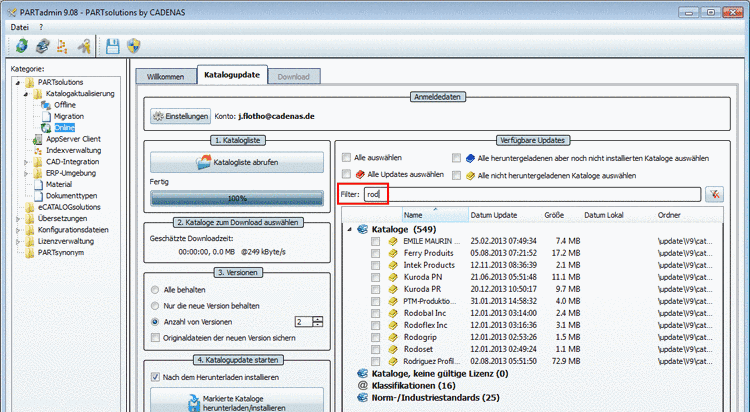
Task: Select the Offline tree item
Action: click(65, 105)
